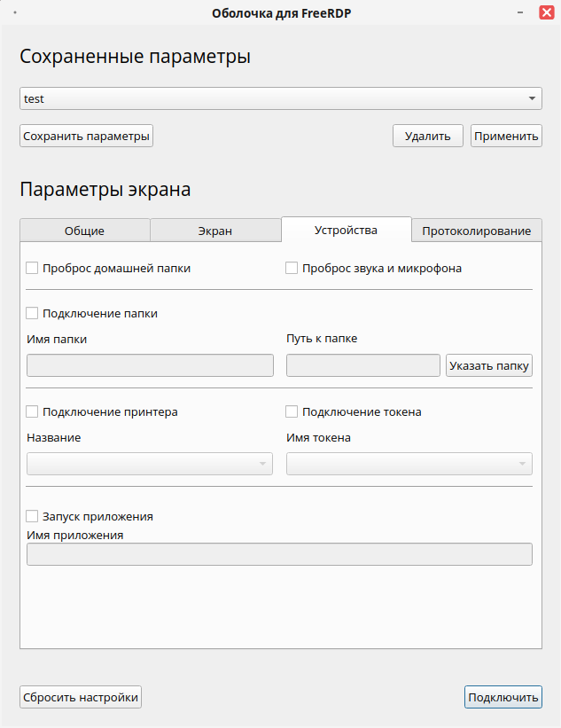The height and width of the screenshot is (728, 561).
Task: Click 'Сохранить параметры' button
Action: coord(86,136)
